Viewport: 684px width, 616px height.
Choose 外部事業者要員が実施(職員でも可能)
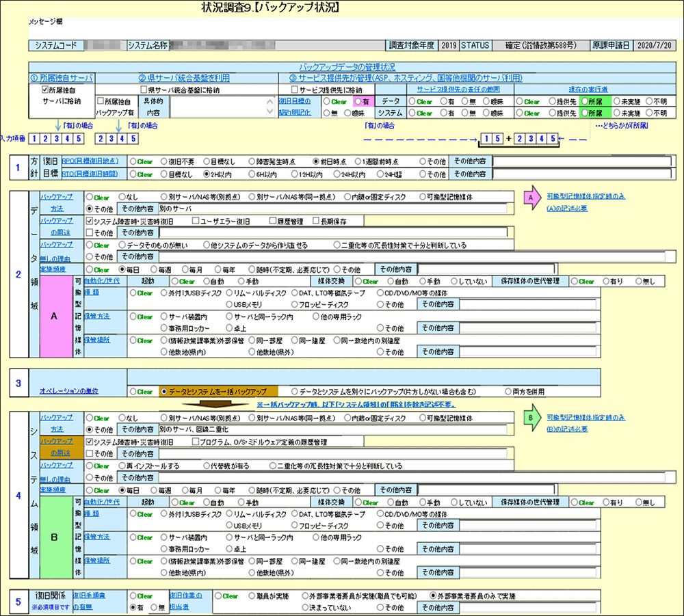(305, 596)
